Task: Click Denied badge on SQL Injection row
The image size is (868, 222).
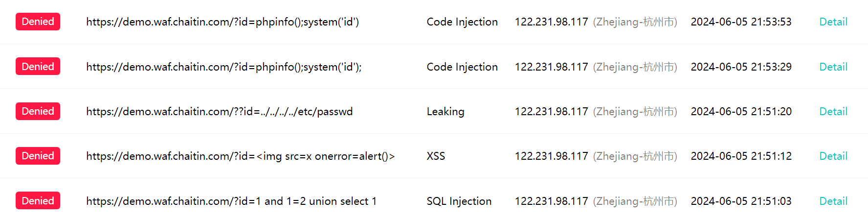Action: [x=38, y=201]
